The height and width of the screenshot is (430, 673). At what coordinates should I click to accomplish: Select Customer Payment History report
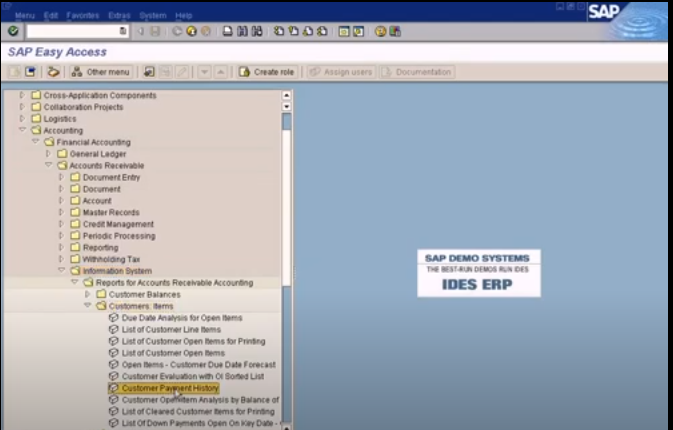(x=164, y=388)
